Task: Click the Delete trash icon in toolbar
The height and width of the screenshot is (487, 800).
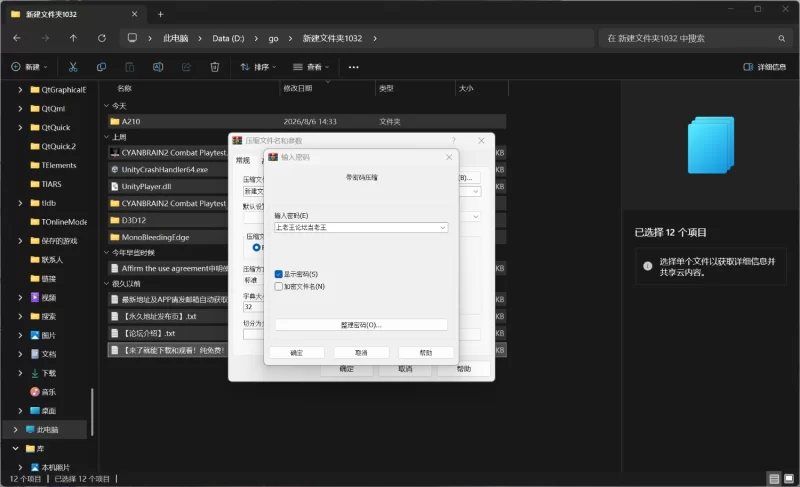Action: pos(215,67)
